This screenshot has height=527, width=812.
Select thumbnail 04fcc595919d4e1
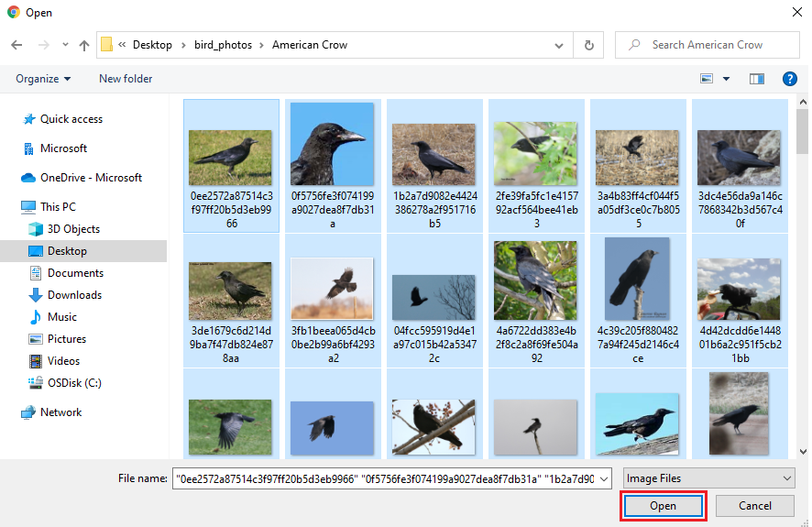click(434, 301)
